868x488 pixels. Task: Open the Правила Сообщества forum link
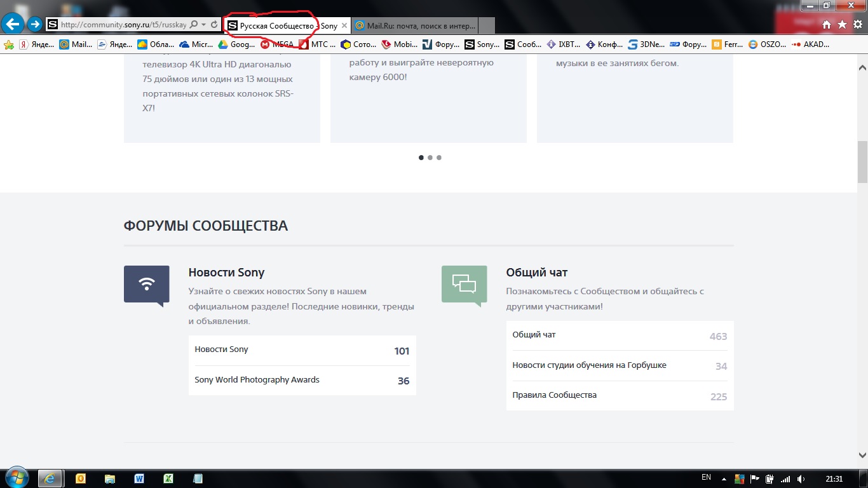click(554, 395)
